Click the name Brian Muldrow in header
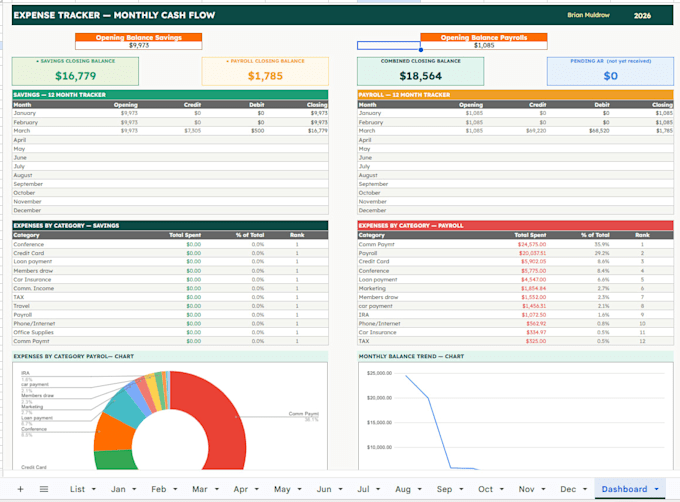The image size is (680, 502). [588, 15]
